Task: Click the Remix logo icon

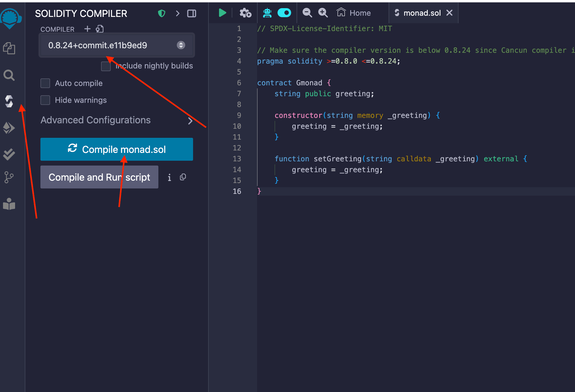Action: [x=11, y=18]
